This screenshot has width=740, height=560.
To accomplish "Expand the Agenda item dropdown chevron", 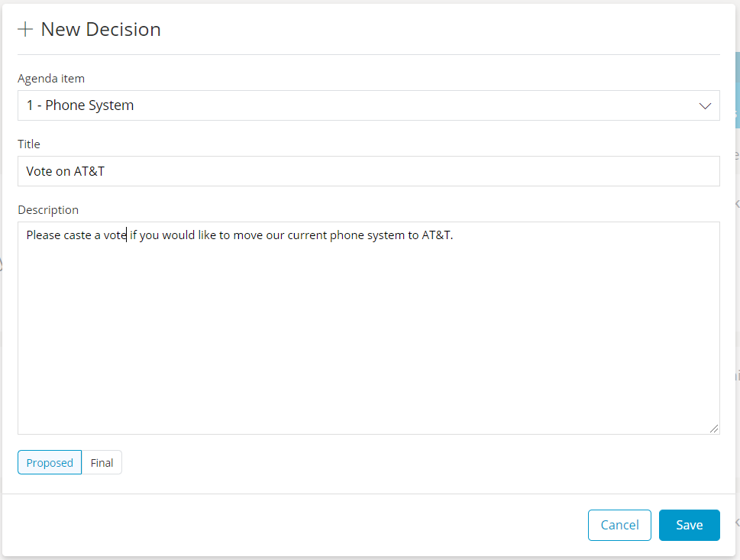I will (706, 105).
